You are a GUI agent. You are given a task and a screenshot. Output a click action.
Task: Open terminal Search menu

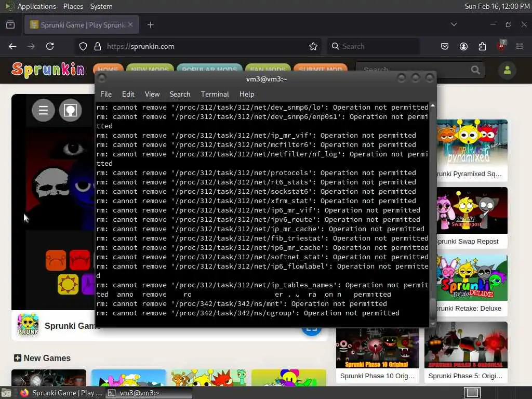coord(180,95)
